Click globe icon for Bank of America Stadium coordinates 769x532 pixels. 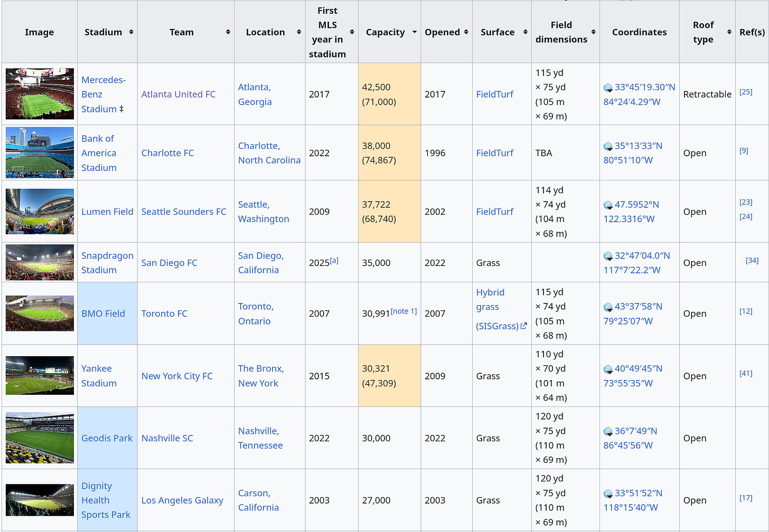[608, 146]
